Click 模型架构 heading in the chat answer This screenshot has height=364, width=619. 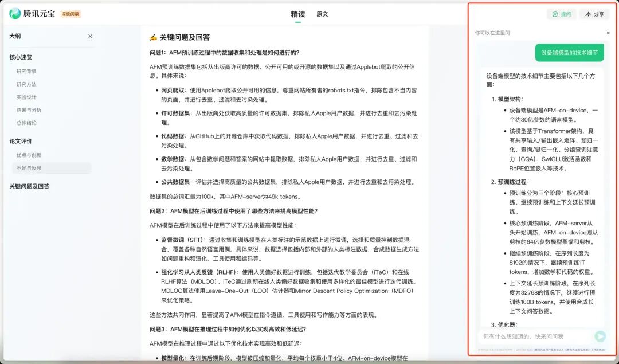(510, 99)
